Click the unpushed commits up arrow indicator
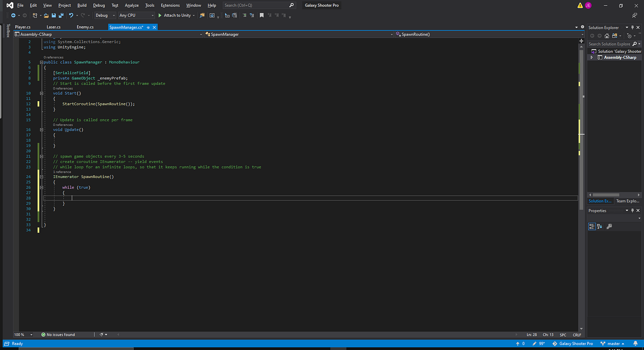 [520, 344]
